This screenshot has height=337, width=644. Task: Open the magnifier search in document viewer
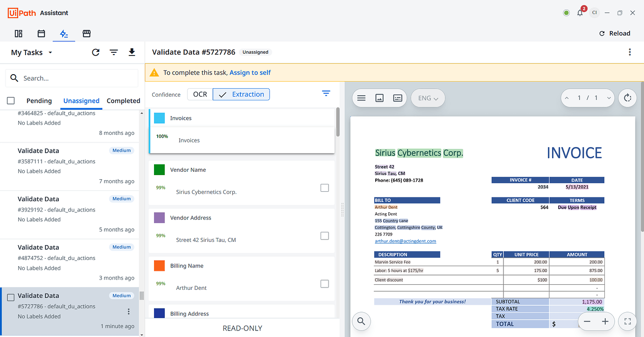[x=361, y=321]
